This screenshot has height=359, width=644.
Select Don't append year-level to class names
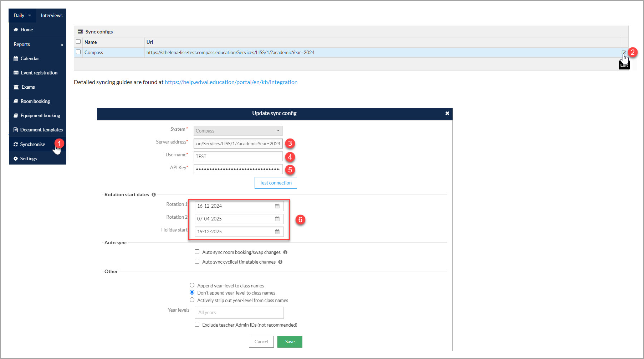(192, 292)
